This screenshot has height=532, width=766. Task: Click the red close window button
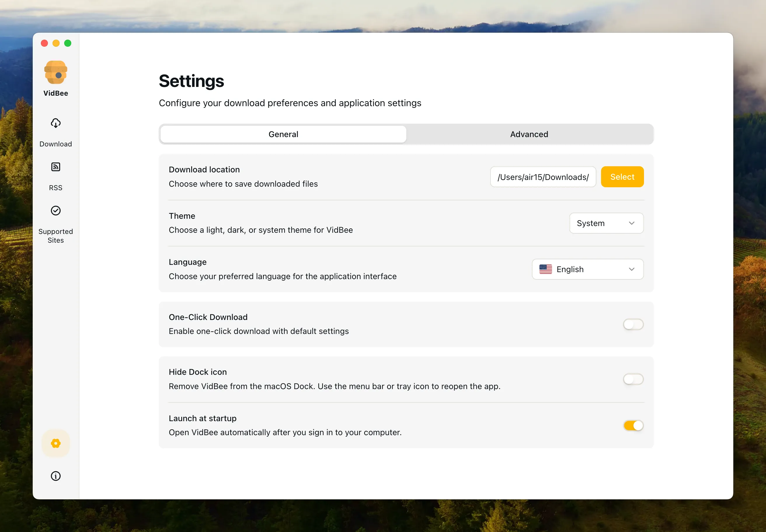click(44, 43)
